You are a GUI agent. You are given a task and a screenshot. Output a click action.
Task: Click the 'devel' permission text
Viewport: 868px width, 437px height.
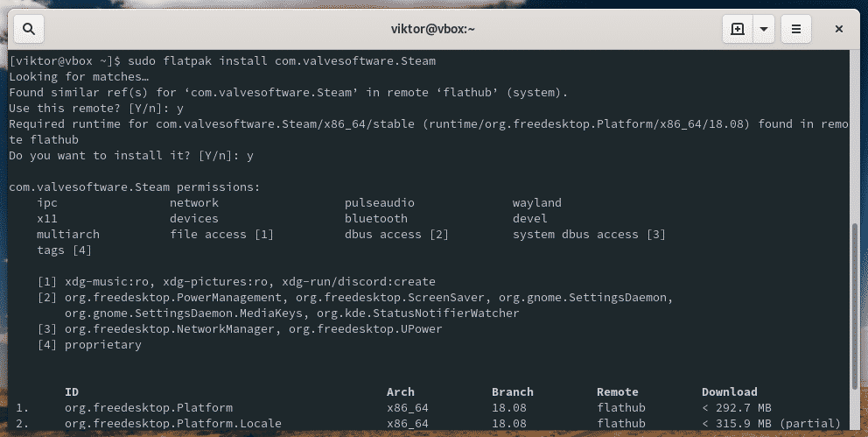coord(529,218)
